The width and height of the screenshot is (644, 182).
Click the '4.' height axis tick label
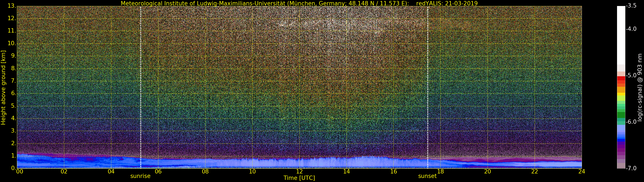pyautogui.click(x=13, y=118)
